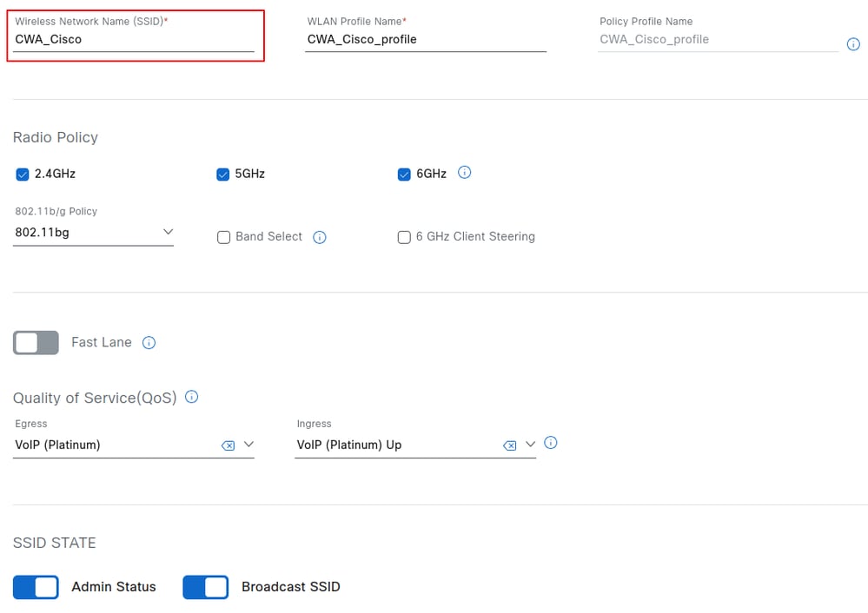Uncheck the 5GHz checkbox
This screenshot has width=868, height=613.
pos(223,175)
